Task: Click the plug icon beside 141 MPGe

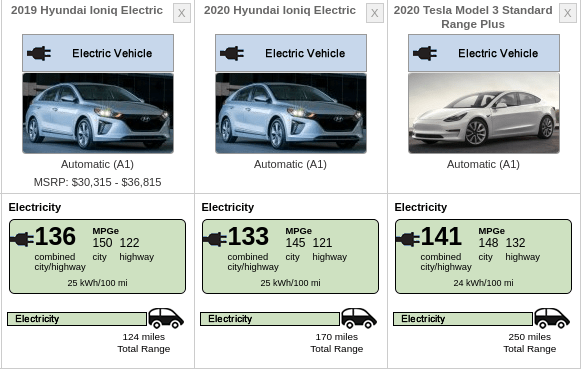Action: click(408, 239)
